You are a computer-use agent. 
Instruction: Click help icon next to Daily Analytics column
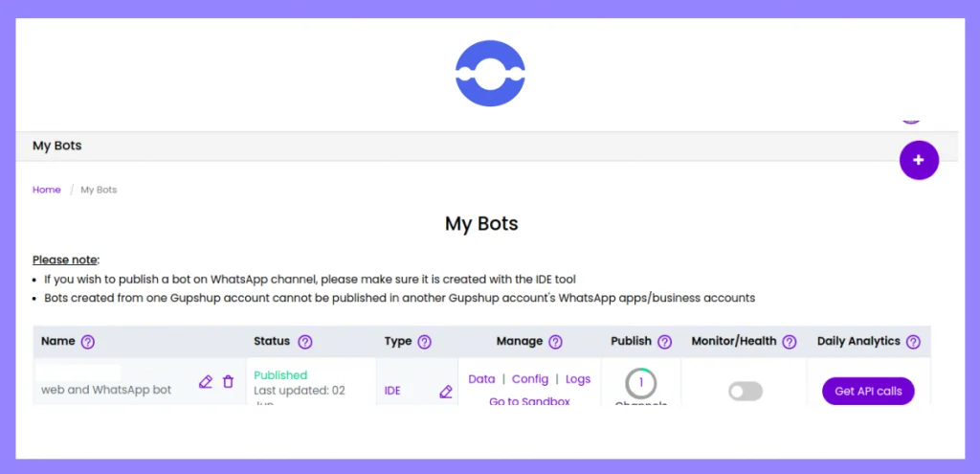[913, 342]
